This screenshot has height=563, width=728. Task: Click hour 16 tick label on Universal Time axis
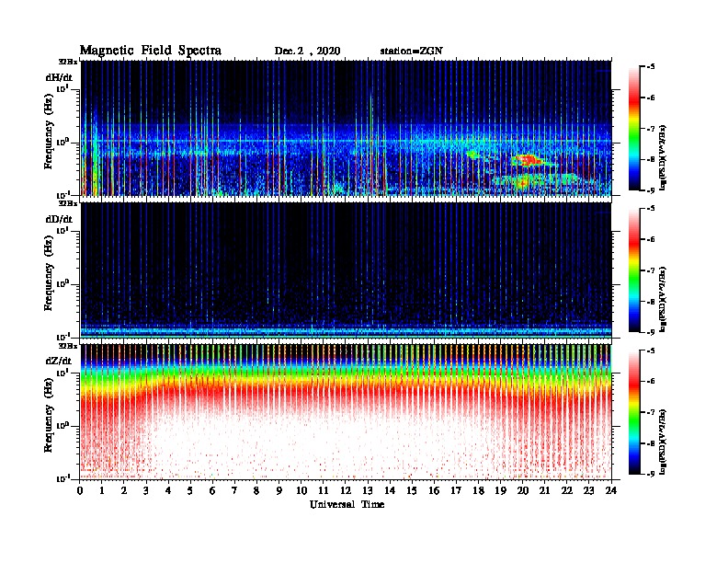(x=434, y=490)
